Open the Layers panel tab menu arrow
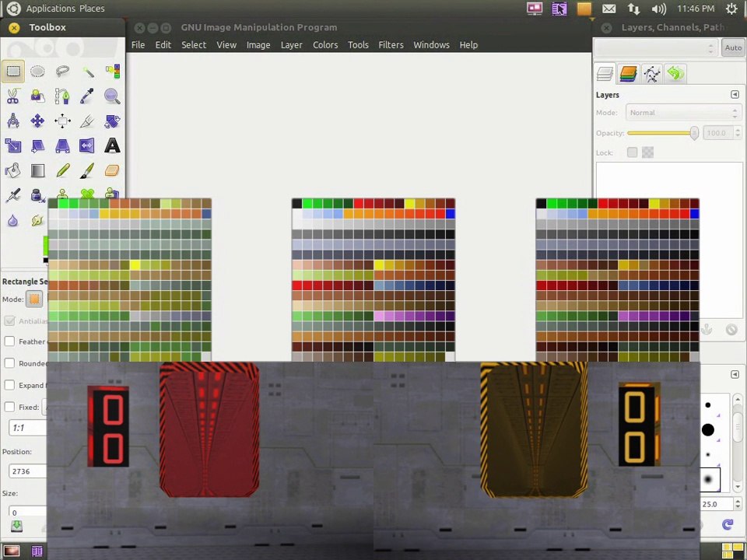Viewport: 747px width, 560px height. point(735,94)
